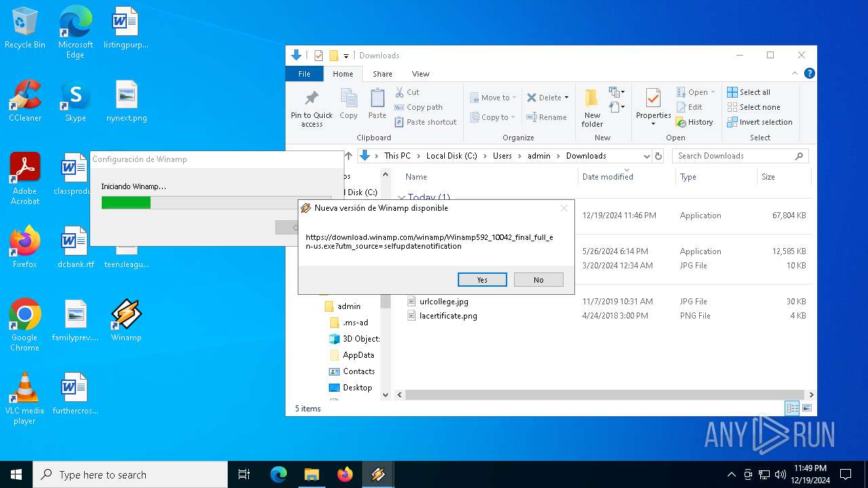Click Copy path in the ribbon
Viewport: 868px width, 488px height.
point(418,107)
